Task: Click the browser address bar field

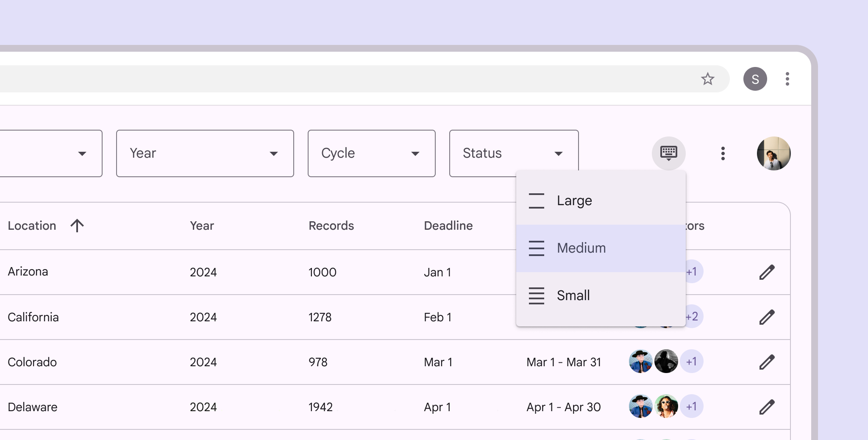Action: click(x=339, y=79)
